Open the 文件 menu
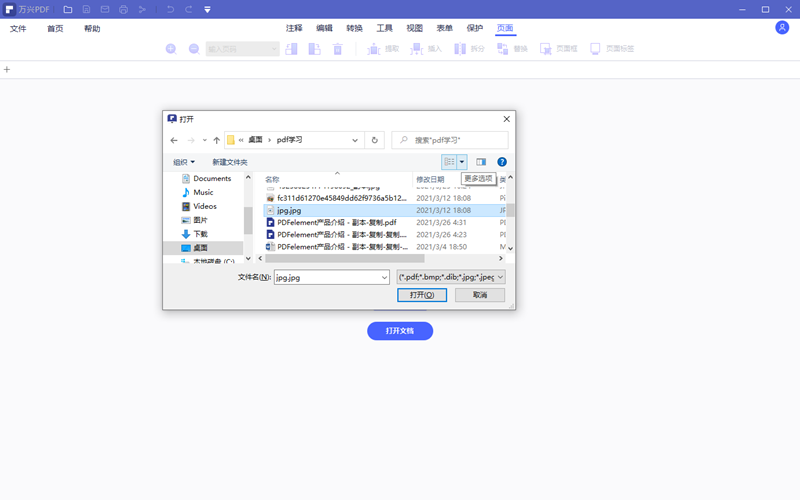This screenshot has width=800, height=500. click(x=18, y=29)
